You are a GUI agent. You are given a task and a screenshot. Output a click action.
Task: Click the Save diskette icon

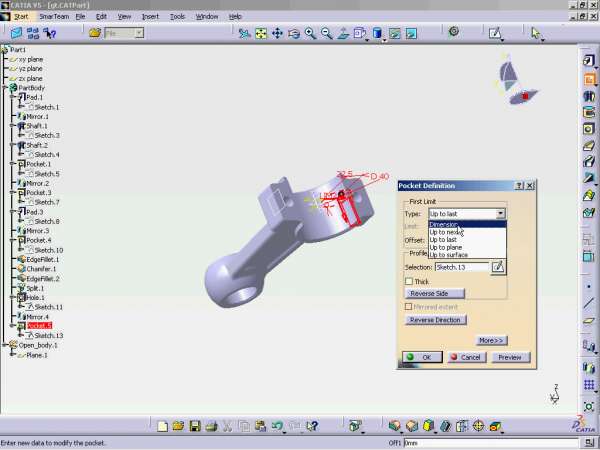click(195, 426)
